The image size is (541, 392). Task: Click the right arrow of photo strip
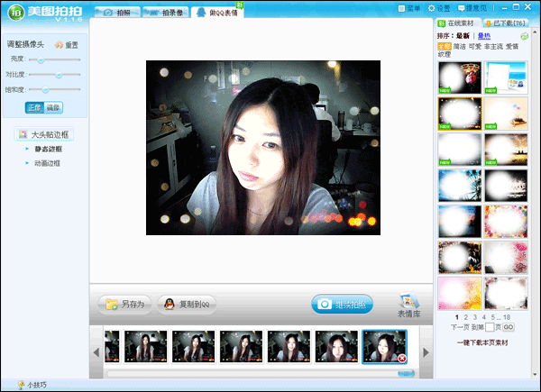tap(426, 352)
